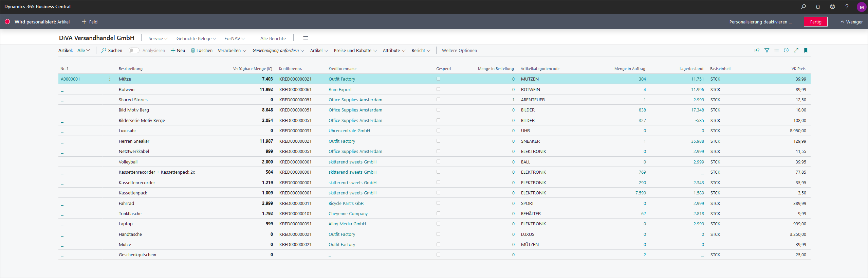Click Lagerbestand value -585 for Bilderserie
The image size is (868, 278).
pos(700,120)
